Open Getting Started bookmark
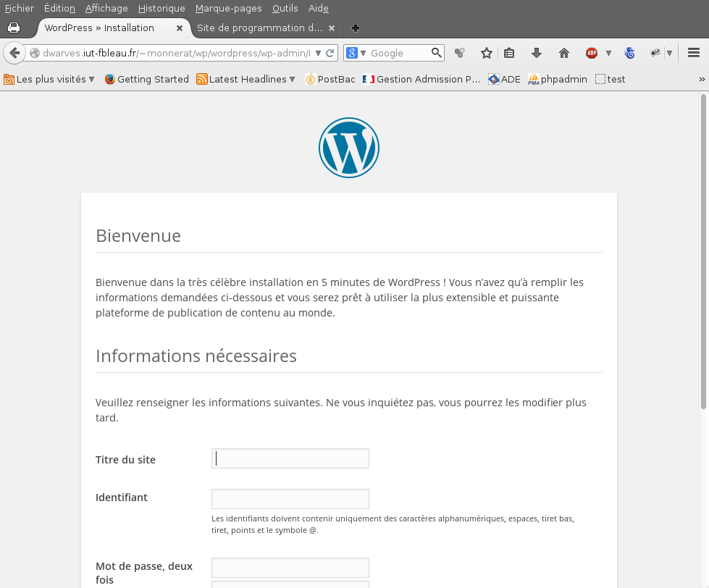 point(146,79)
